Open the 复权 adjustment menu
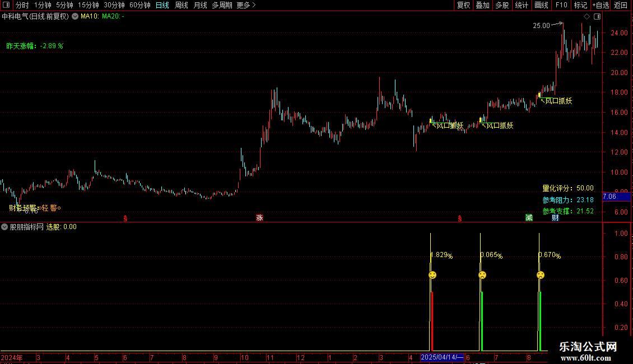Viewport: 633px width, 364px height. pyautogui.click(x=463, y=5)
